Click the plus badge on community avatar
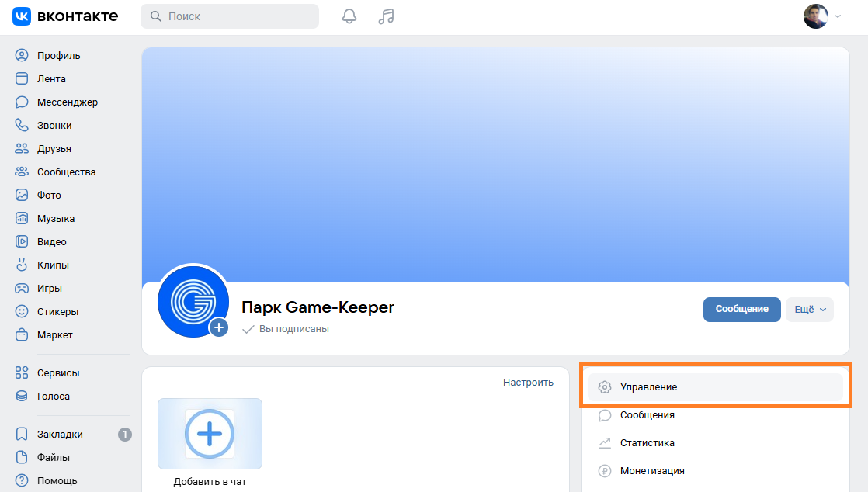This screenshot has width=868, height=492. [219, 327]
